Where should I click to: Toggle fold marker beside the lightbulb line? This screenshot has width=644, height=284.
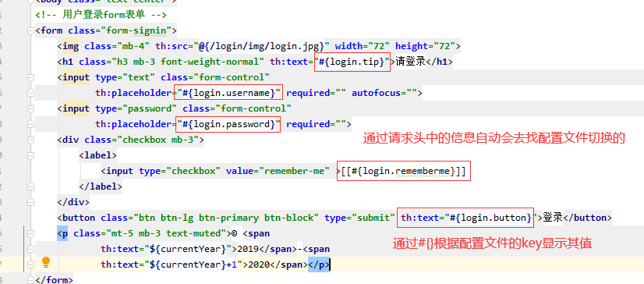30,264
